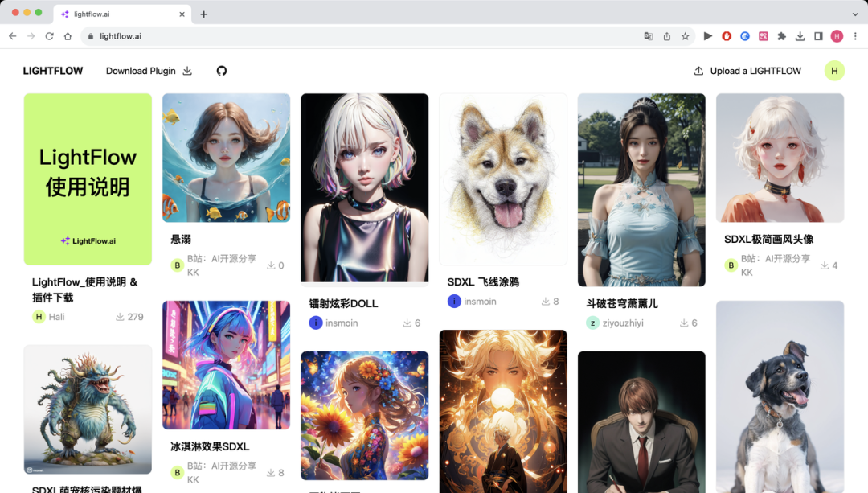Reload the lightflow.ai page
The height and width of the screenshot is (493, 868).
click(49, 36)
